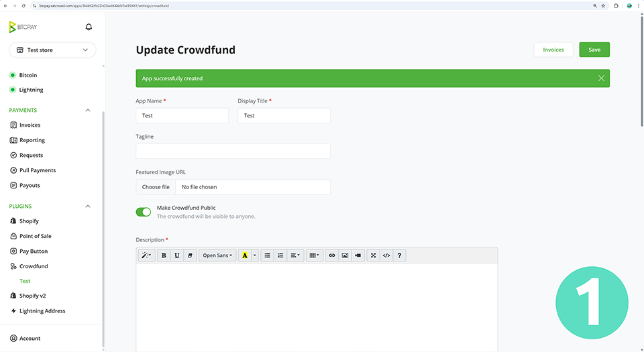
Task: Open the Open Sans font dropdown
Action: [x=217, y=255]
